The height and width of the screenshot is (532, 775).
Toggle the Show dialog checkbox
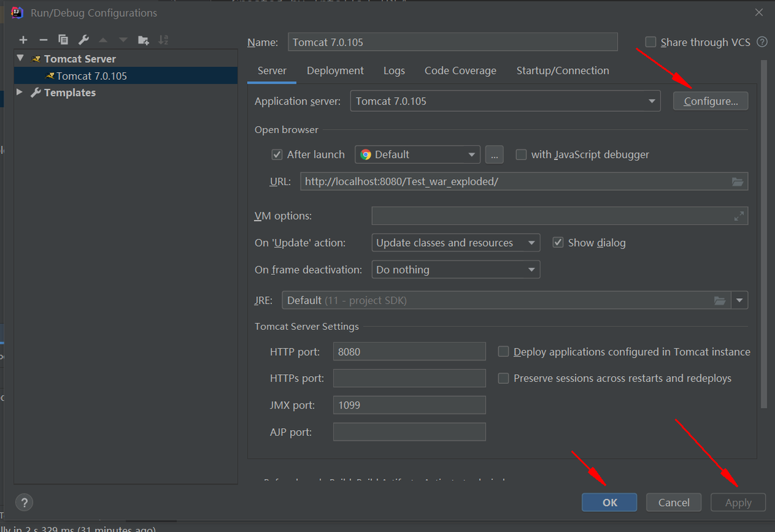coord(558,242)
